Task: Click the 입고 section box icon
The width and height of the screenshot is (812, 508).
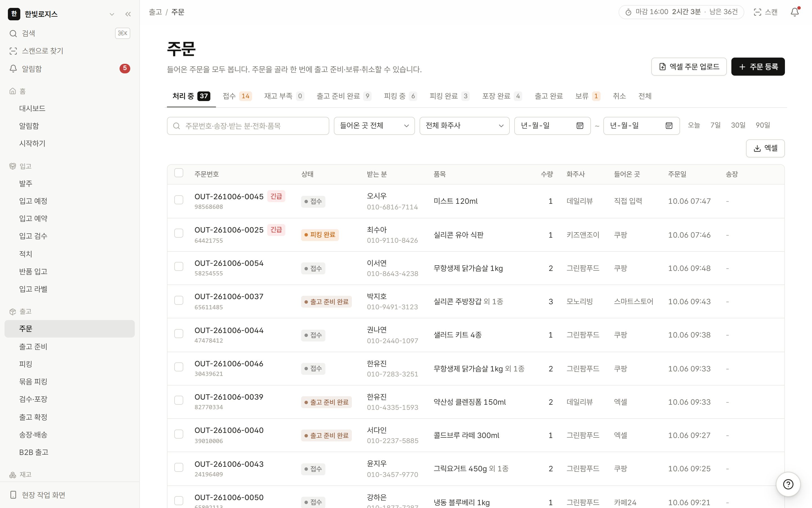Action: [x=12, y=166]
